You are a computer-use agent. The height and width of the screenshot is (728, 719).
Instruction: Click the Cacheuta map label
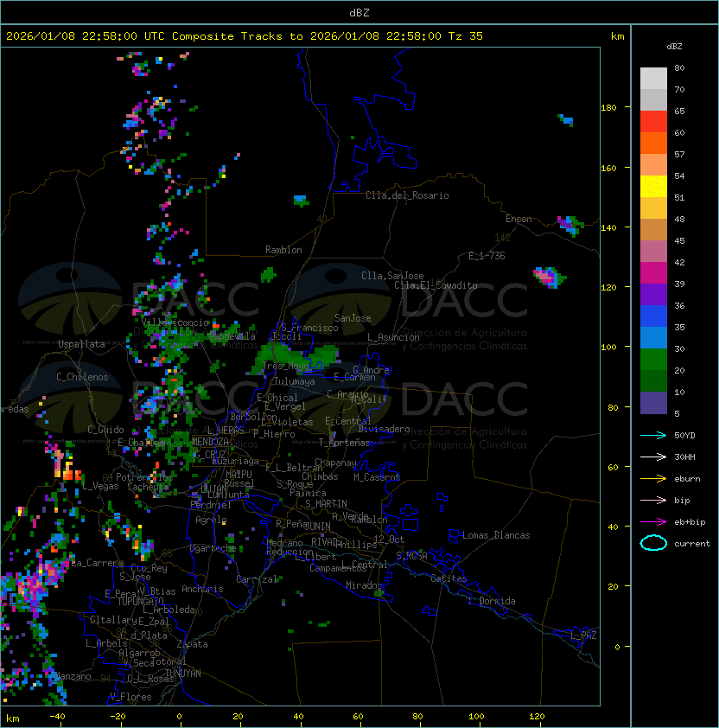148,487
